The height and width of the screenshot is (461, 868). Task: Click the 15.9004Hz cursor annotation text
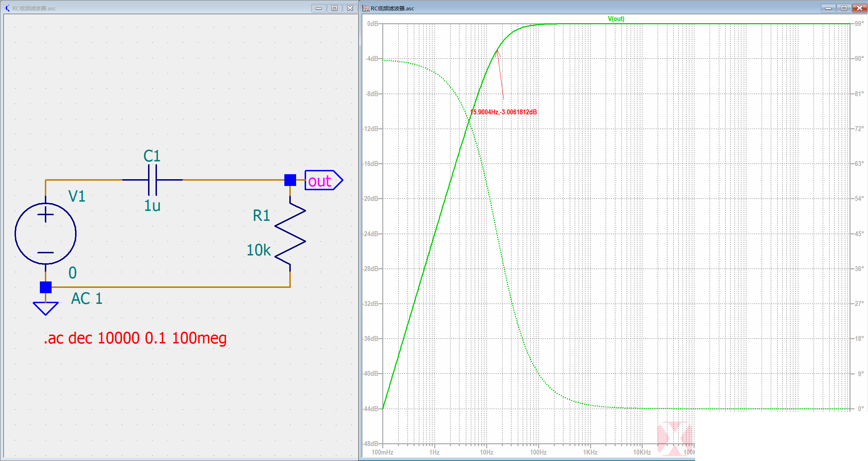[504, 112]
